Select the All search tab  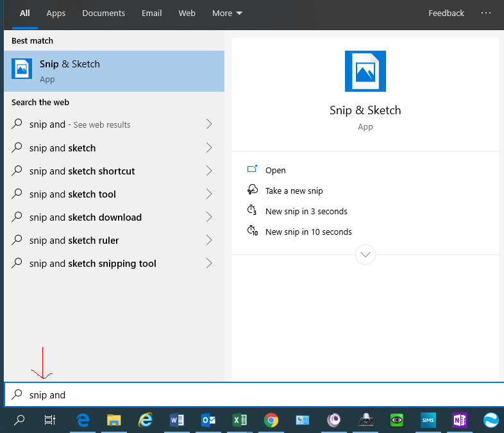25,13
